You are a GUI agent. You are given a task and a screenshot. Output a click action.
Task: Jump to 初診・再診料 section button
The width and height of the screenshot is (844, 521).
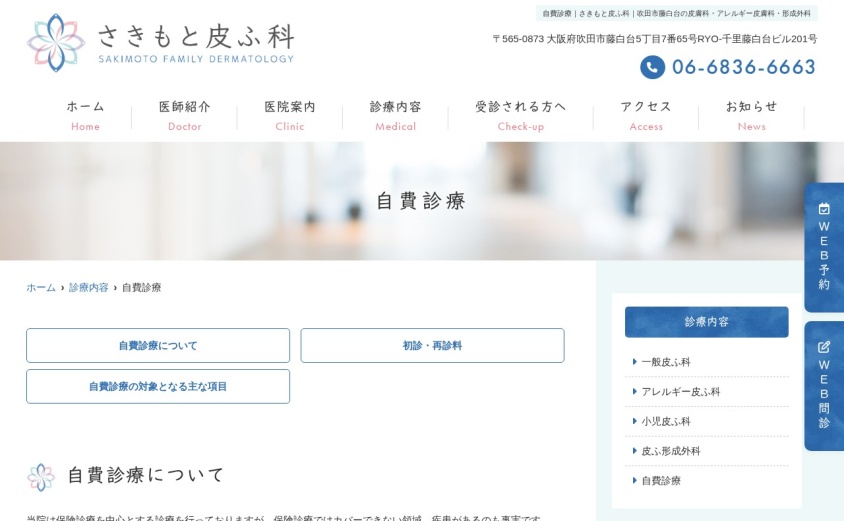(432, 346)
